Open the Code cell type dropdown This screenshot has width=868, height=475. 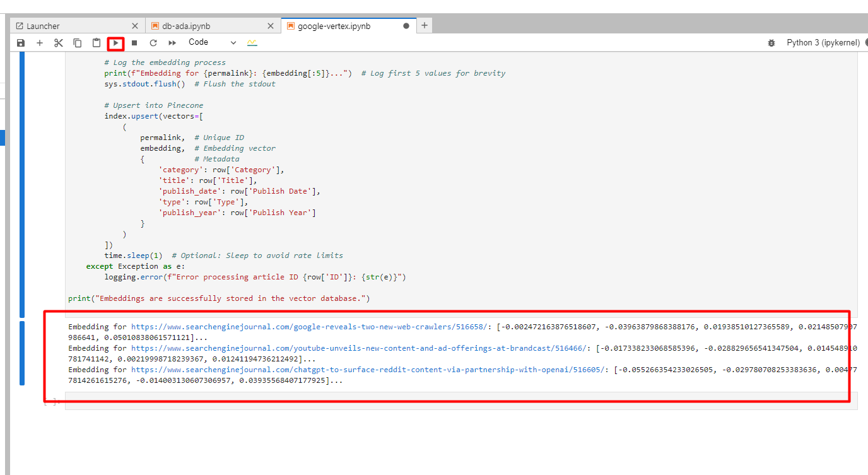(212, 42)
